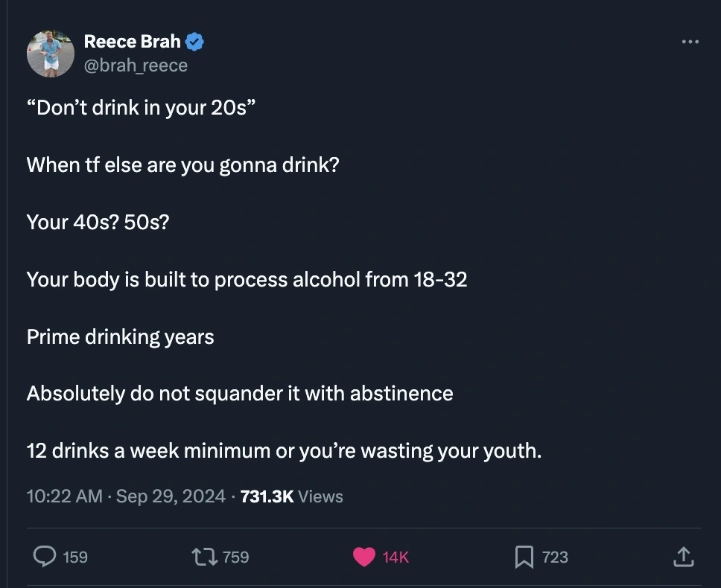Click the blue verified checkmark badge

pyautogui.click(x=194, y=42)
